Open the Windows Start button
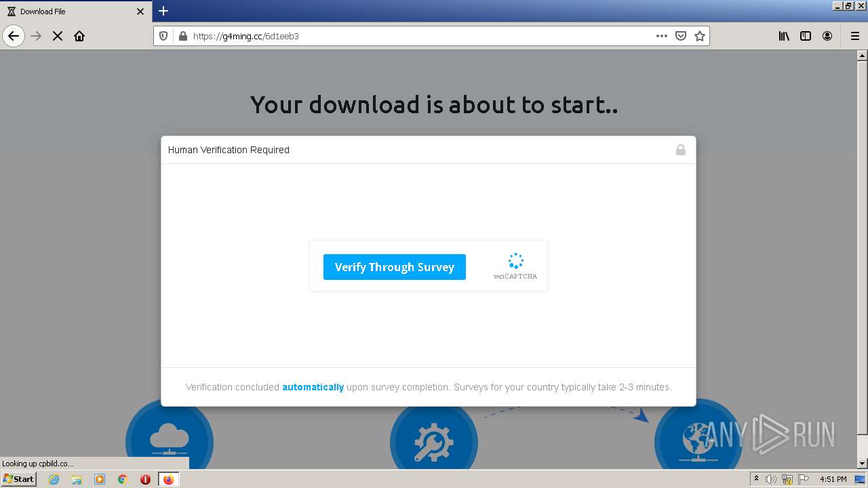The height and width of the screenshot is (488, 868). 18,479
